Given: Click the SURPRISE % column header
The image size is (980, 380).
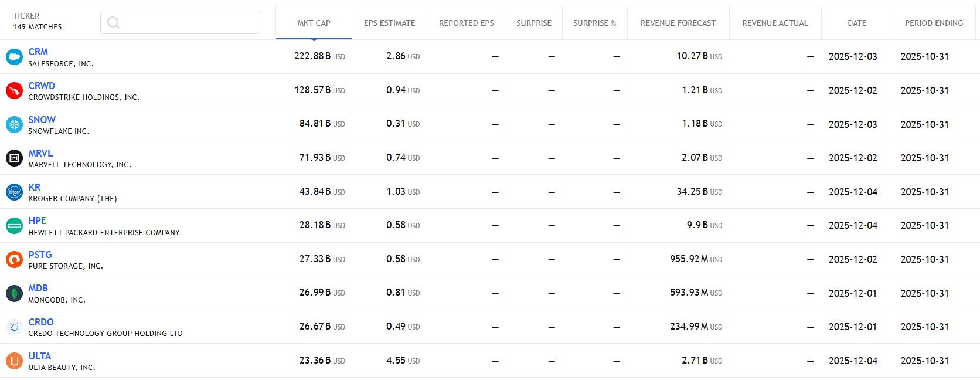Looking at the screenshot, I should (x=594, y=23).
